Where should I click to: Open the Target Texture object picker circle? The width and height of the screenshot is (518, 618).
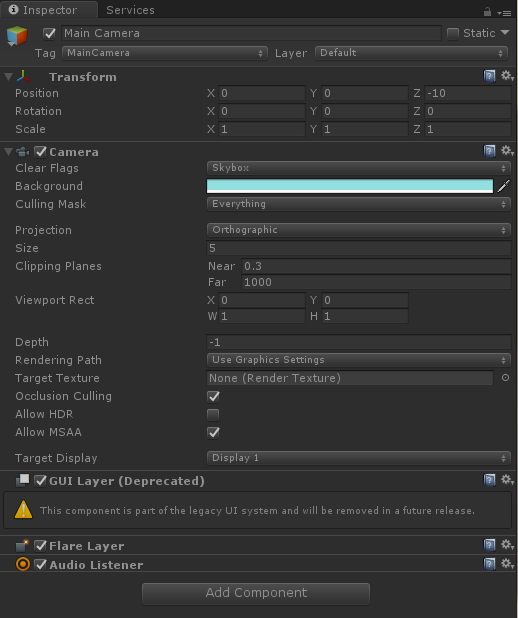coord(505,378)
